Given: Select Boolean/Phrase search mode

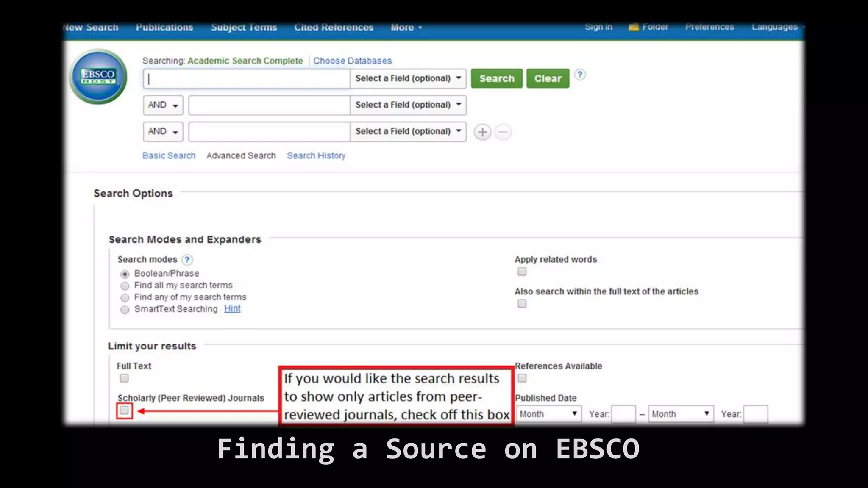Looking at the screenshot, I should coord(125,274).
